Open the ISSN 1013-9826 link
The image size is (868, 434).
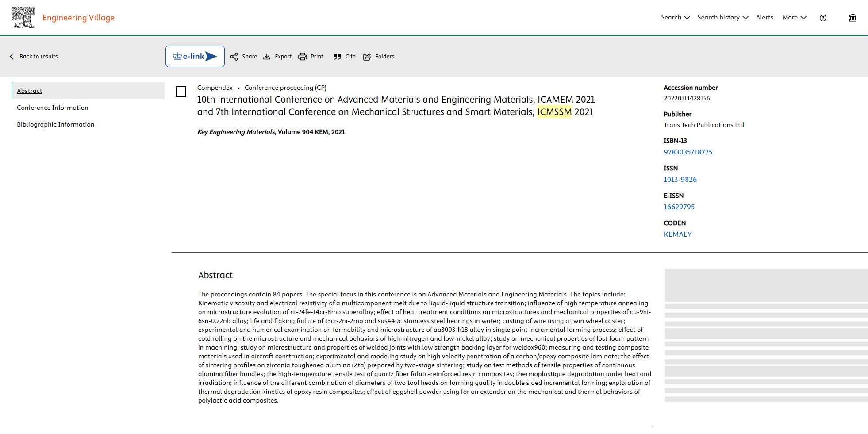(680, 180)
